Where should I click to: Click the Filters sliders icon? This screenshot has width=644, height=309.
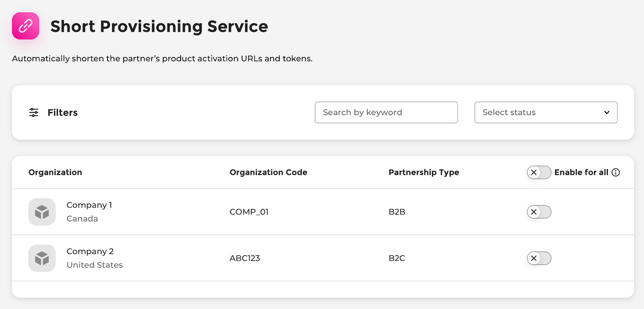[x=34, y=112]
